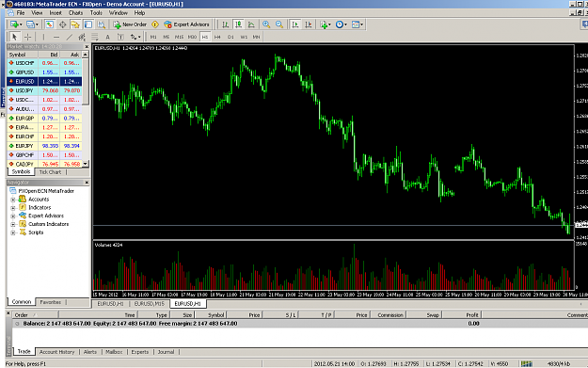Expand the Expert Advisors tree node
The width and height of the screenshot is (588, 368).
click(x=13, y=216)
